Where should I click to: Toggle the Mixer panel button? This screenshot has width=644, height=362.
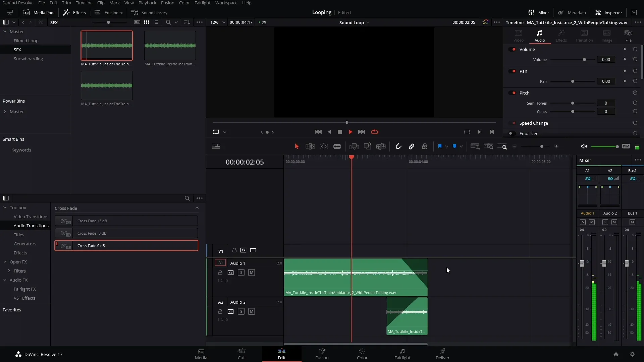pyautogui.click(x=538, y=12)
